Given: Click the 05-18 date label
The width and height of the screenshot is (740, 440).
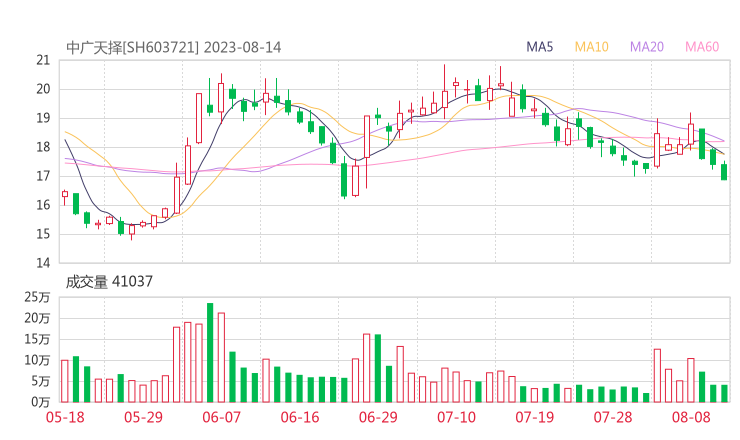Looking at the screenshot, I should pos(65,417).
